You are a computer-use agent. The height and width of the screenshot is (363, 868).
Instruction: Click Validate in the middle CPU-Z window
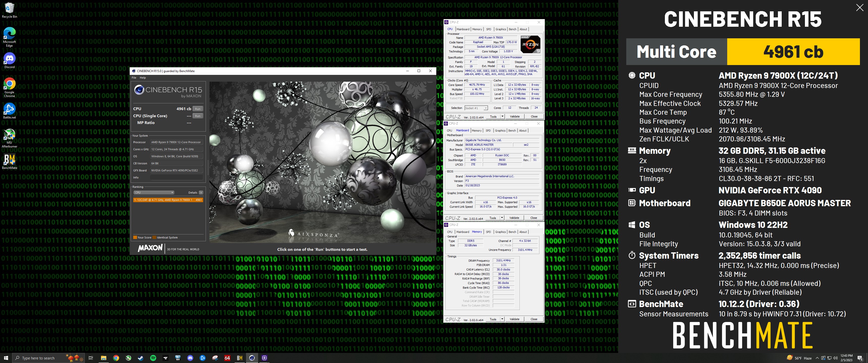pos(514,218)
